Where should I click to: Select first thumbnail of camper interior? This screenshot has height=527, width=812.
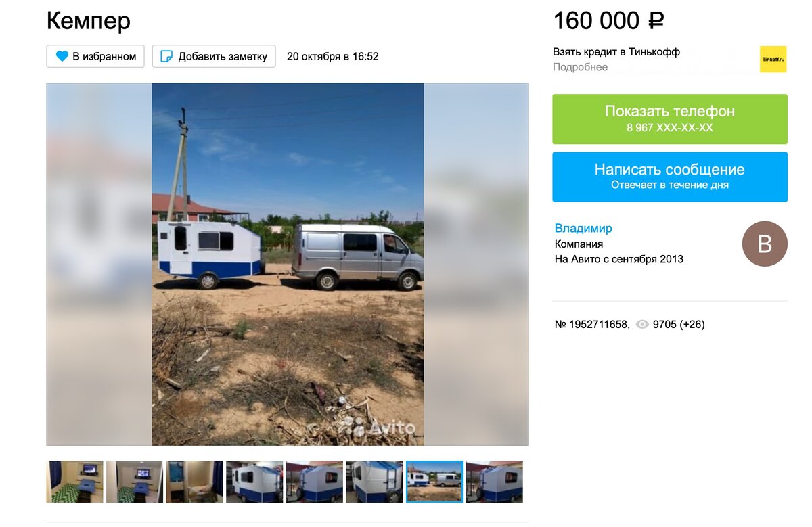tap(75, 482)
